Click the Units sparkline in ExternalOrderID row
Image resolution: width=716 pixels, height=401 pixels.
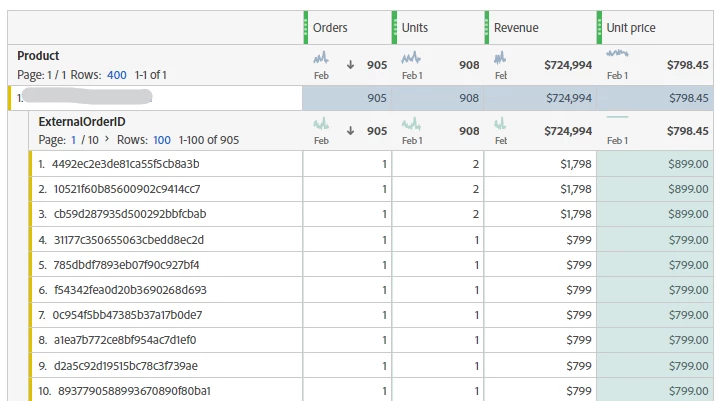coord(411,123)
